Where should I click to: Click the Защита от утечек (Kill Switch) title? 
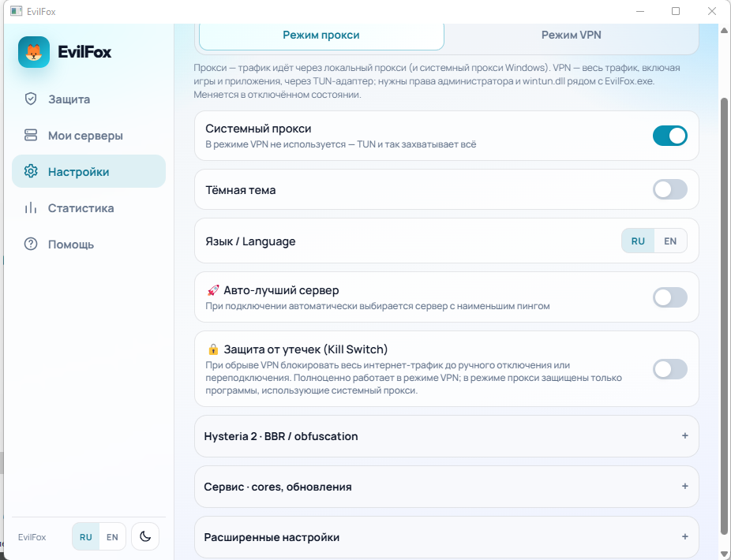[x=306, y=349]
